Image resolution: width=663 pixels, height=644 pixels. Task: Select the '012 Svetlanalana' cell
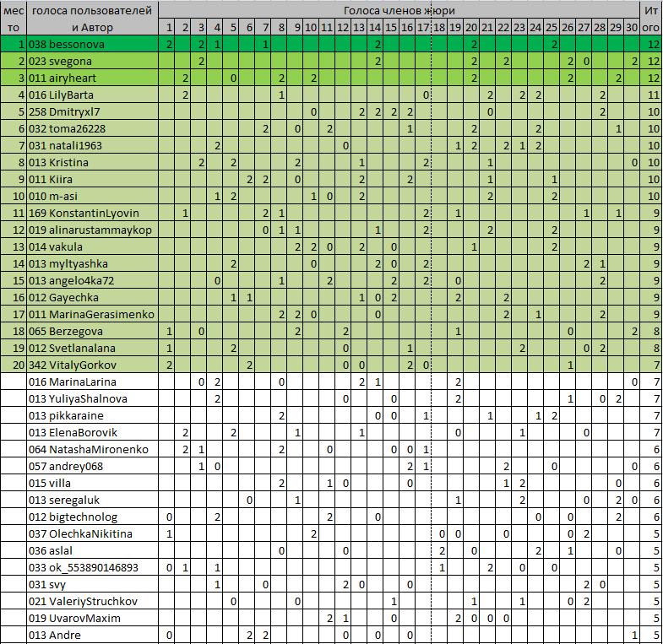pos(92,349)
